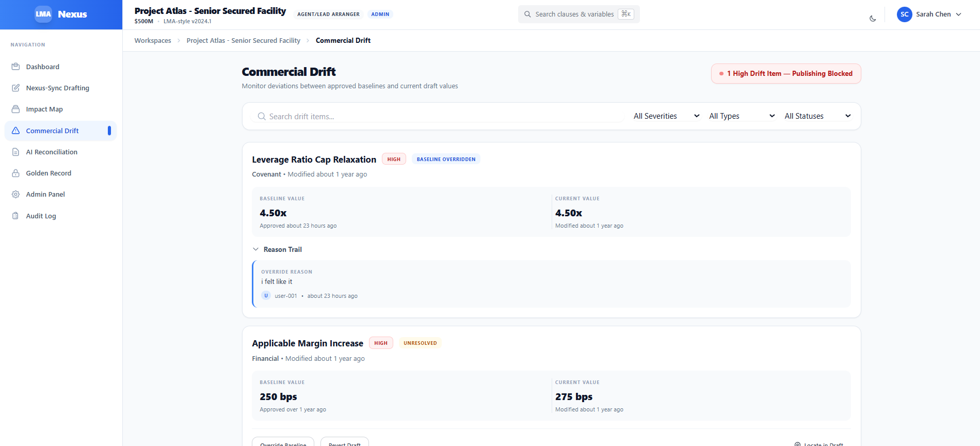Click the LMA Nexus logo icon
This screenshot has width=980, height=446.
[x=43, y=14]
